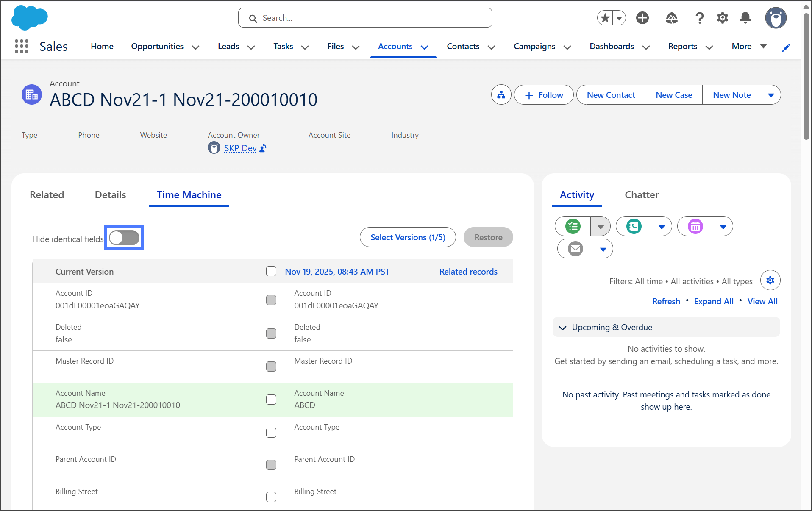View account hierarchy icon
812x511 pixels.
click(x=501, y=95)
